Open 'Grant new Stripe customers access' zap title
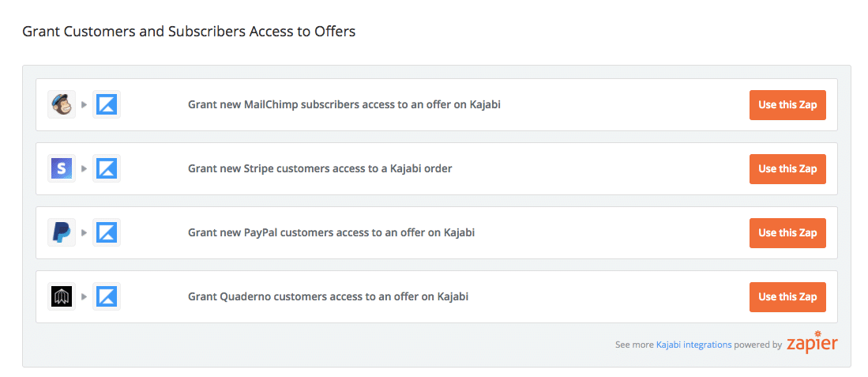This screenshot has width=868, height=377. (x=320, y=168)
